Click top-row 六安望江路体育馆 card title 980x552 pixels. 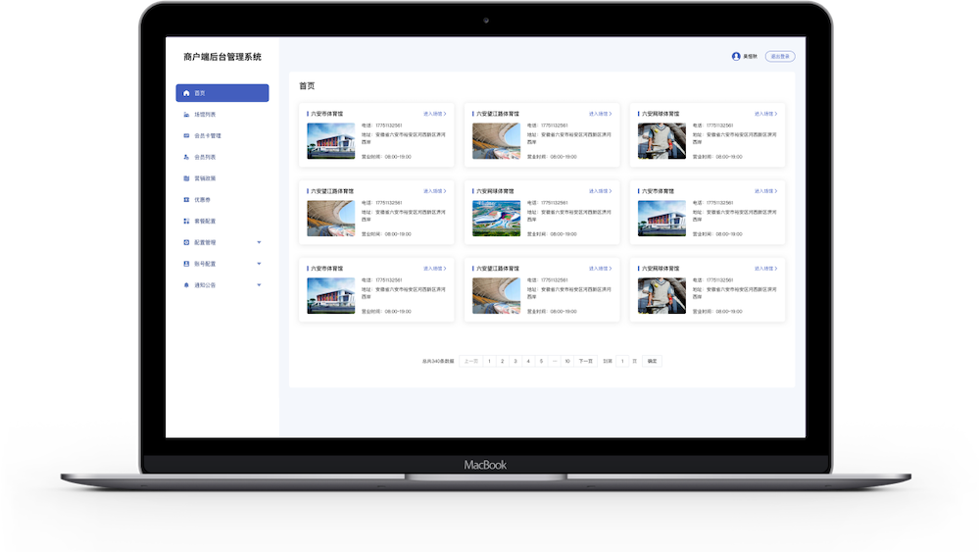pyautogui.click(x=498, y=114)
